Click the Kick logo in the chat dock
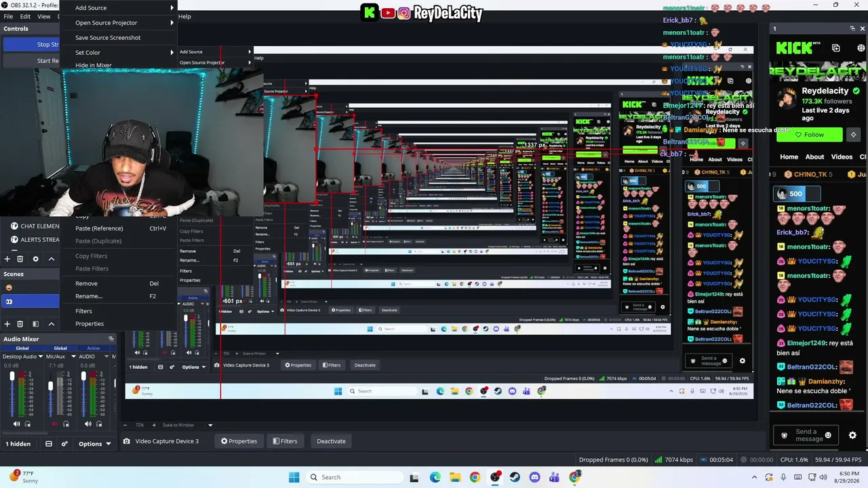 coord(794,48)
